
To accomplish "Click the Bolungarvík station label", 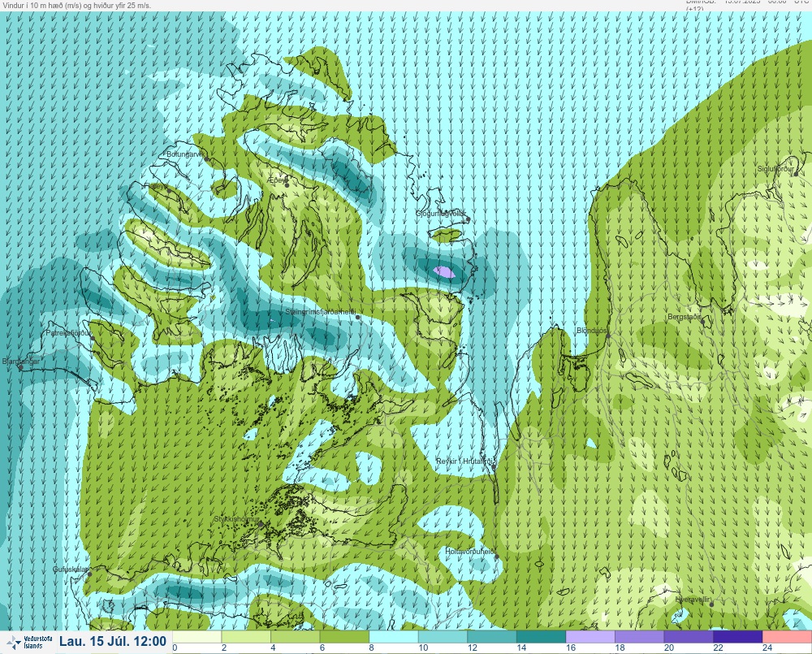I will 186,154.
